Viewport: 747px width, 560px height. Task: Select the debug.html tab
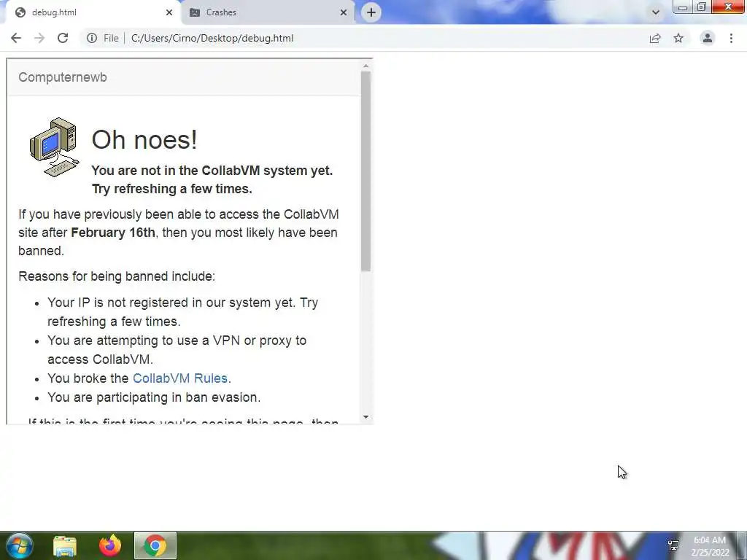point(90,12)
